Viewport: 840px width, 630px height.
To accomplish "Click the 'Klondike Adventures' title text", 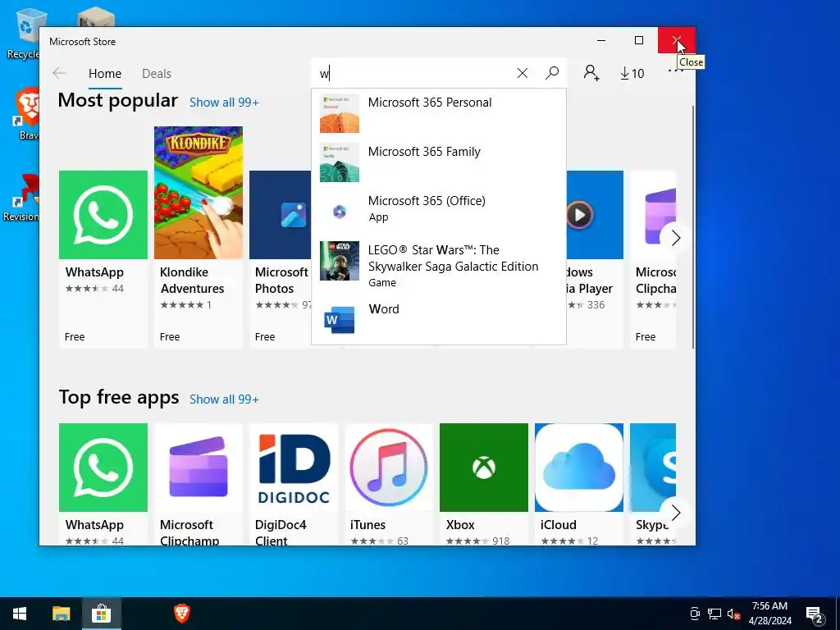I will (x=192, y=281).
